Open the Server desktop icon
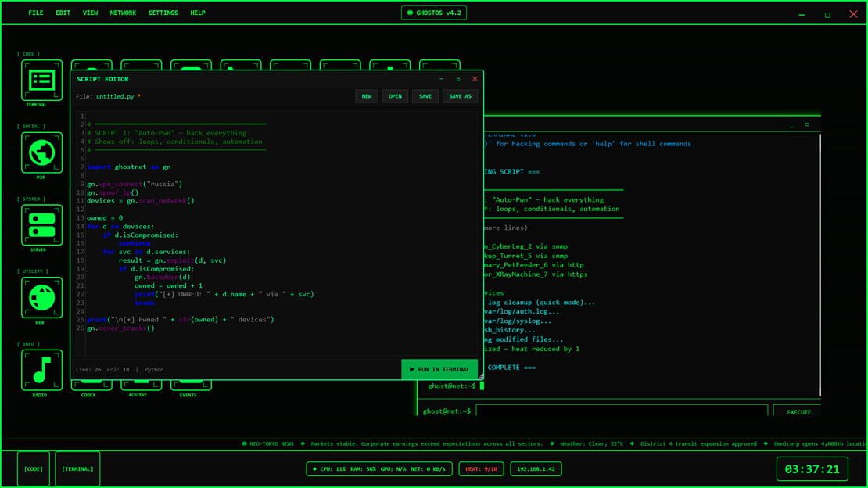The image size is (868, 488). coord(41,225)
